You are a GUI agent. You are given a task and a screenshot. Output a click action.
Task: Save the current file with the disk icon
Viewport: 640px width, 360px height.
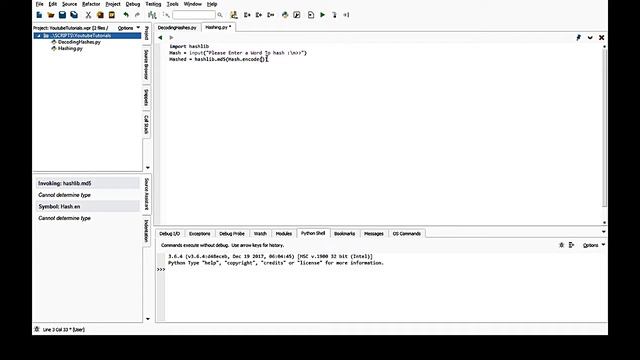coord(62,15)
